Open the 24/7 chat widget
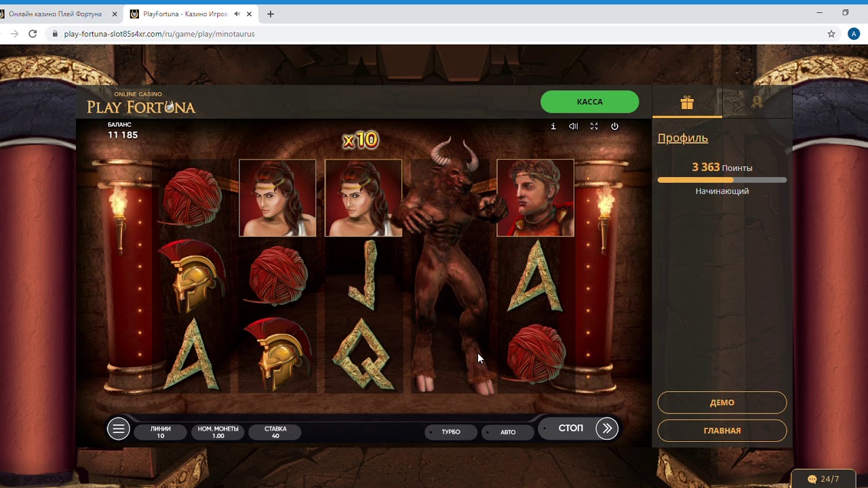868x488 pixels. point(823,479)
